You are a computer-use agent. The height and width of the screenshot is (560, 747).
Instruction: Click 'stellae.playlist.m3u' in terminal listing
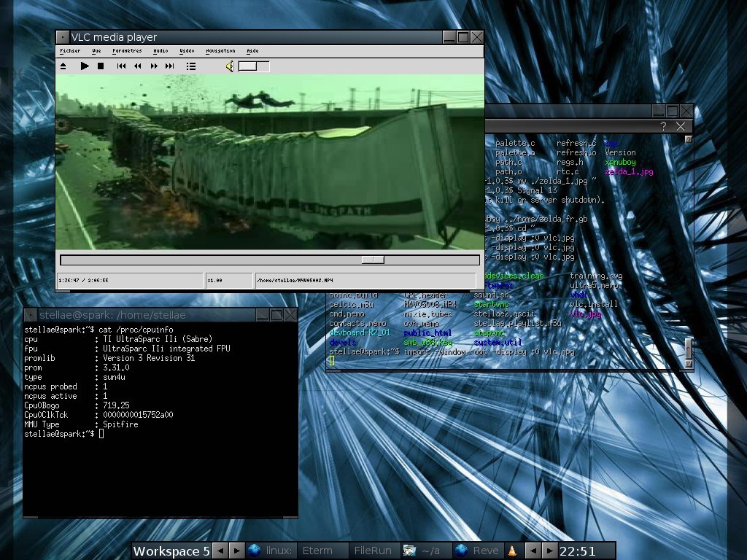[x=517, y=323]
